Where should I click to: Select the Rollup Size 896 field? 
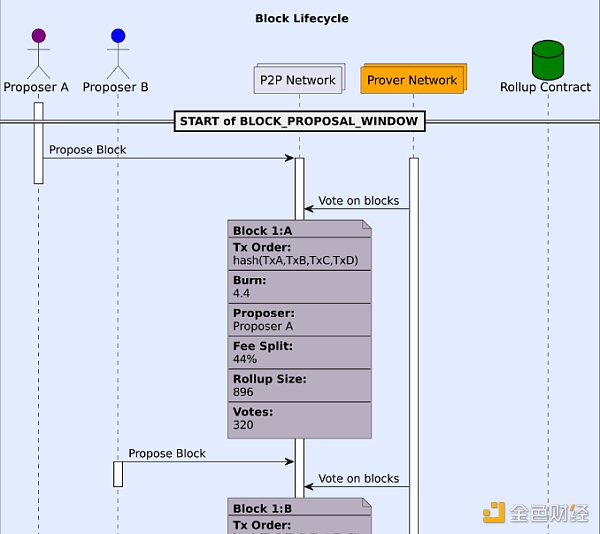pyautogui.click(x=268, y=386)
